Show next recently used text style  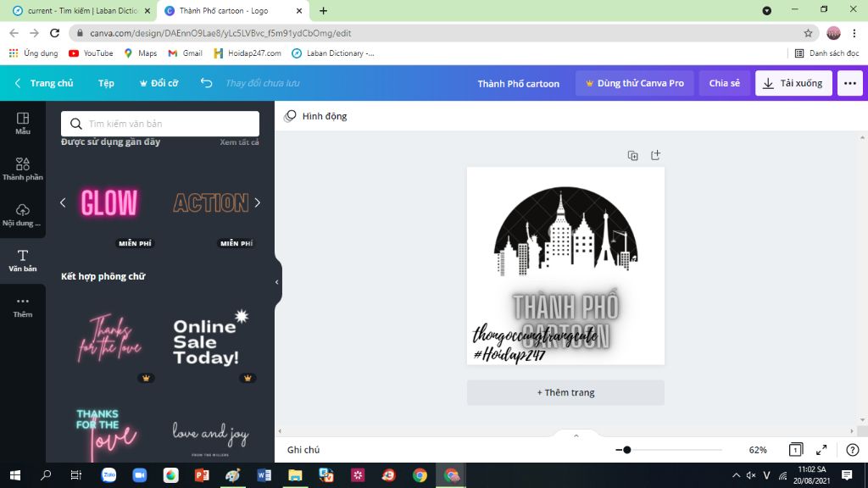[x=258, y=203]
